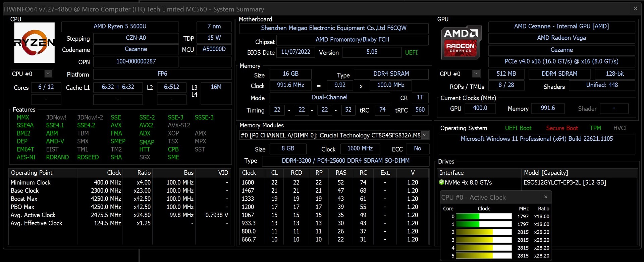Screen dimensions: 644x262
Task: Close the CPU #0 Active Clock popup
Action: pos(546,197)
